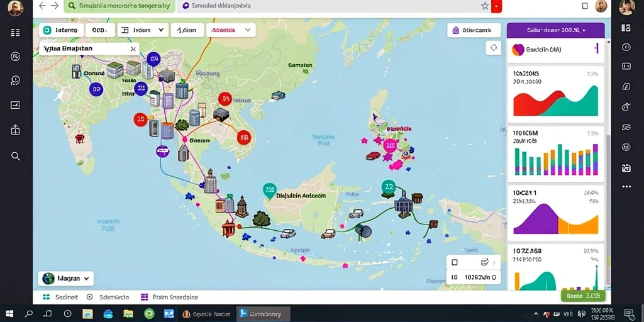
Task: Go forward with the browser forward arrow
Action: tap(55, 5)
